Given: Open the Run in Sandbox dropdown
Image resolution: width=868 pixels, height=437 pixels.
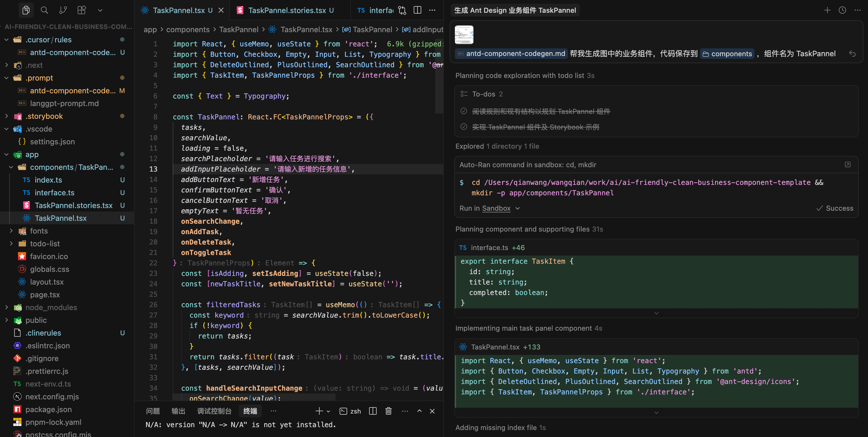Looking at the screenshot, I should 517,208.
